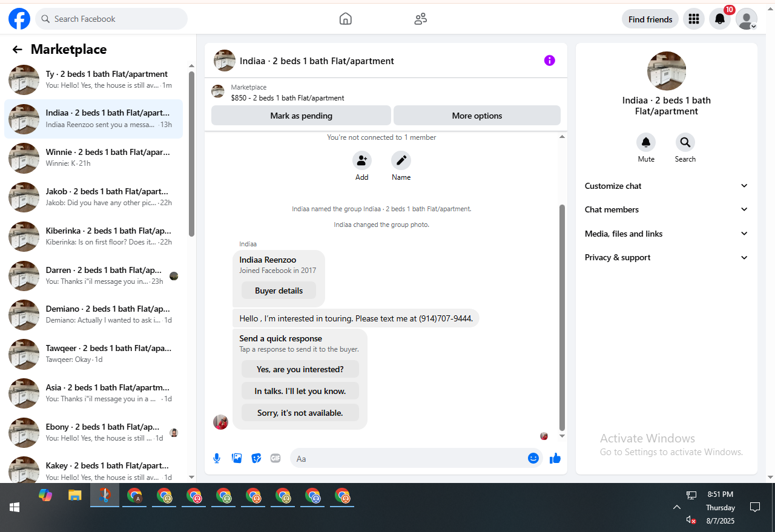The width and height of the screenshot is (775, 532).
Task: Add a member with the Add icon
Action: click(x=362, y=160)
